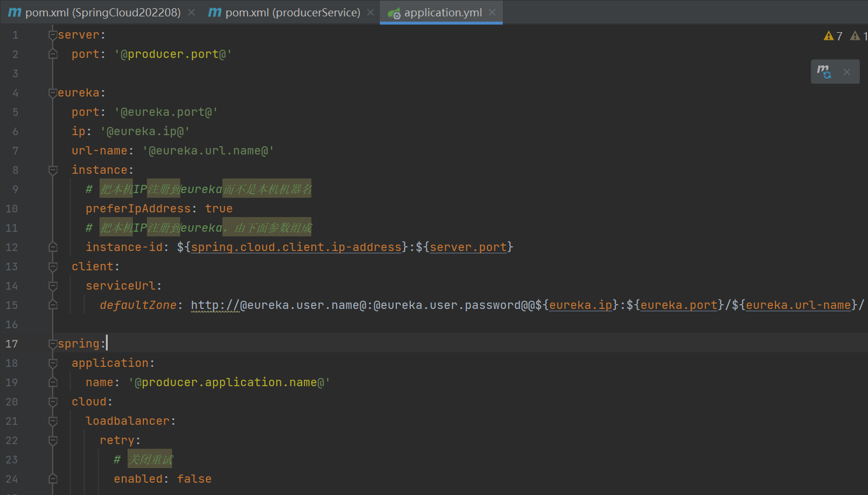Collapse the server block on line 1
This screenshot has height=495, width=868.
pyautogui.click(x=53, y=35)
